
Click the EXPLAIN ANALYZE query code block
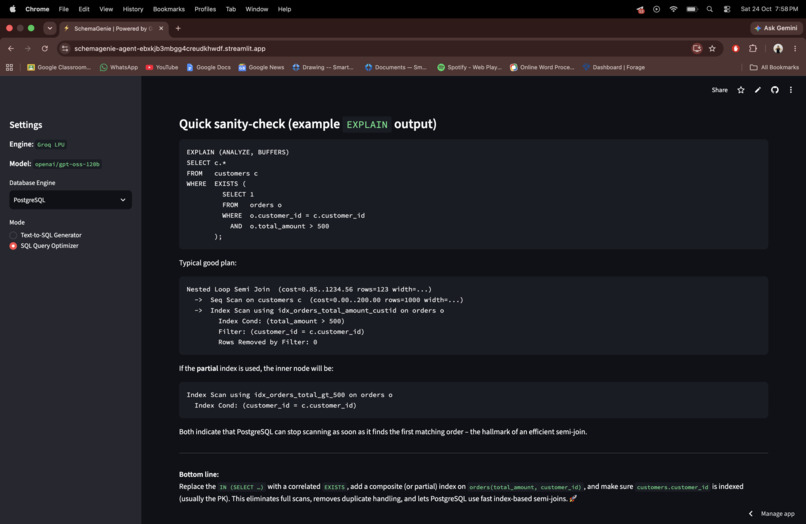473,194
